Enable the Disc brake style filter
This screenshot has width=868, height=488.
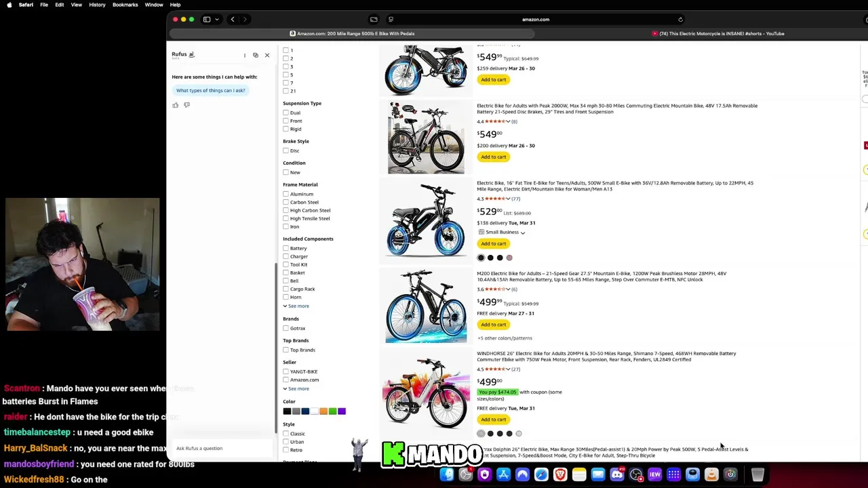(x=285, y=150)
